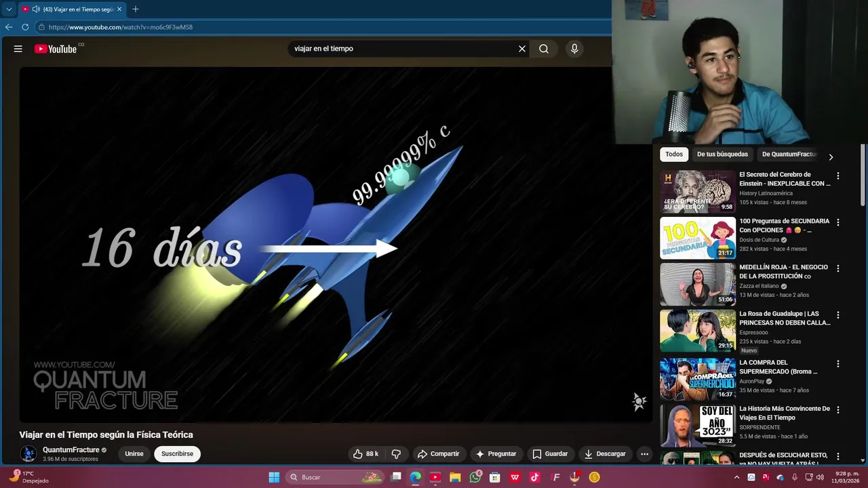The height and width of the screenshot is (488, 868).
Task: Open Microsoft Store from taskbar
Action: [495, 477]
